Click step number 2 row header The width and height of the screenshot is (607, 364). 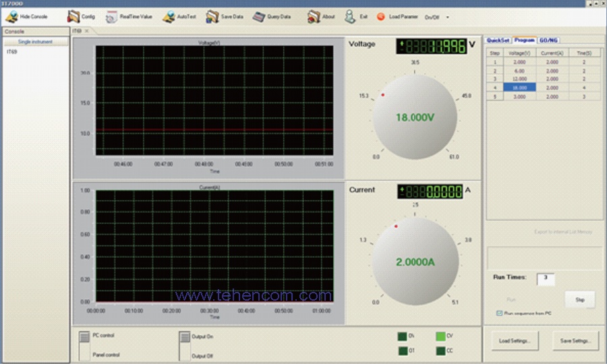pyautogui.click(x=495, y=71)
